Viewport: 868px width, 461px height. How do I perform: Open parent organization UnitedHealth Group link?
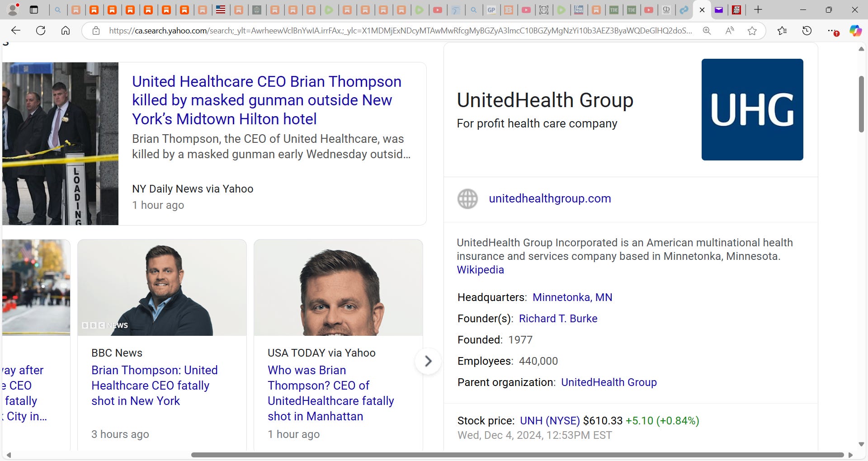[x=609, y=382]
